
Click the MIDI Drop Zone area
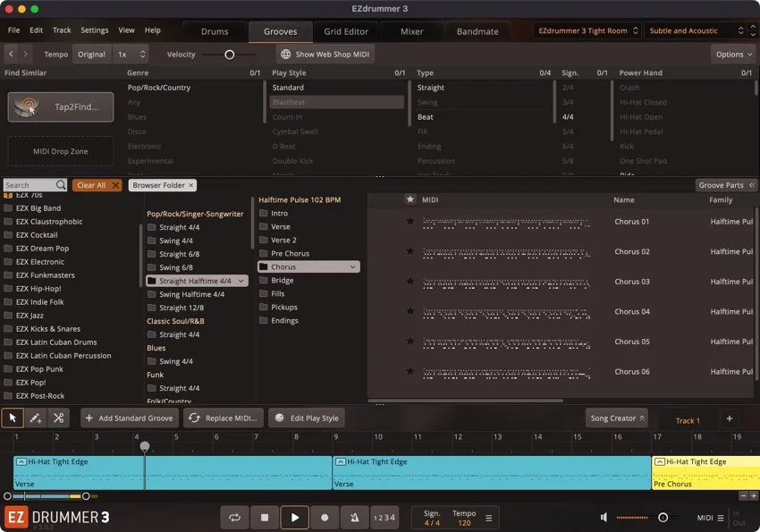pos(61,151)
